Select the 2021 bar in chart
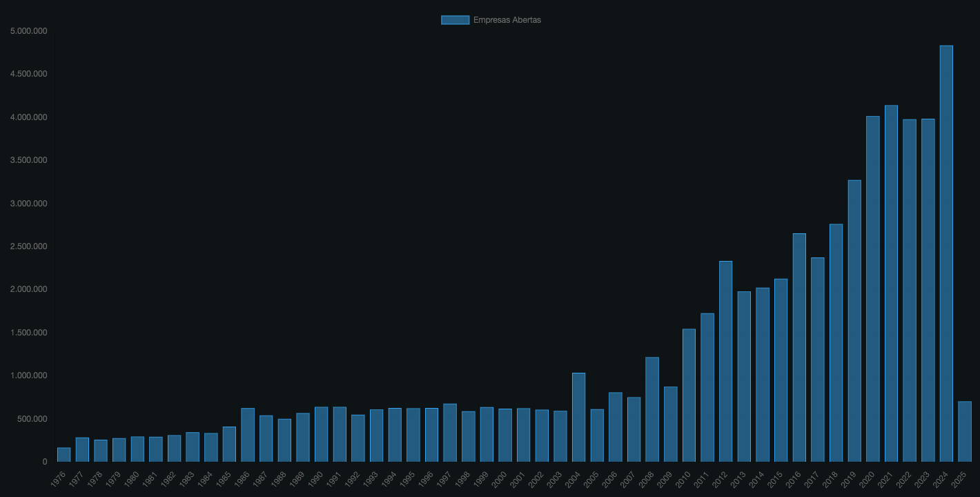Screen dimensions: 980x497 click(x=891, y=283)
